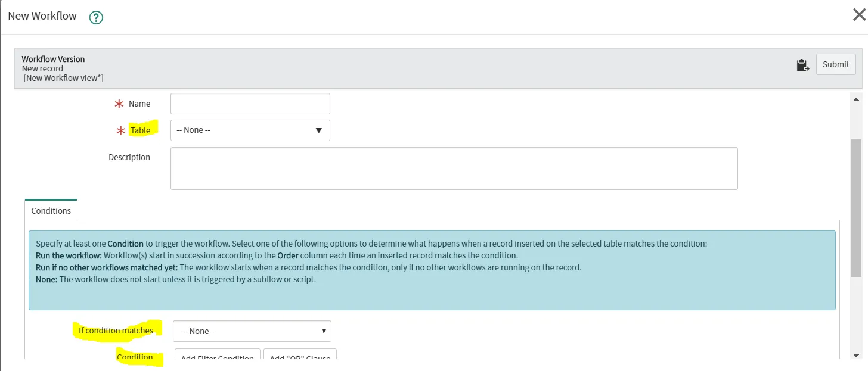
Task: Submit the new workflow record
Action: pyautogui.click(x=836, y=64)
